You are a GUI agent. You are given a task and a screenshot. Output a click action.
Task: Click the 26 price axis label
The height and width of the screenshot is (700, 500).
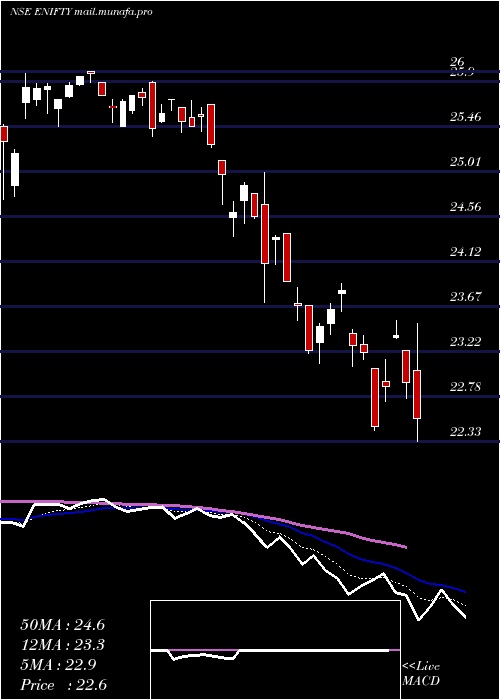click(x=458, y=62)
